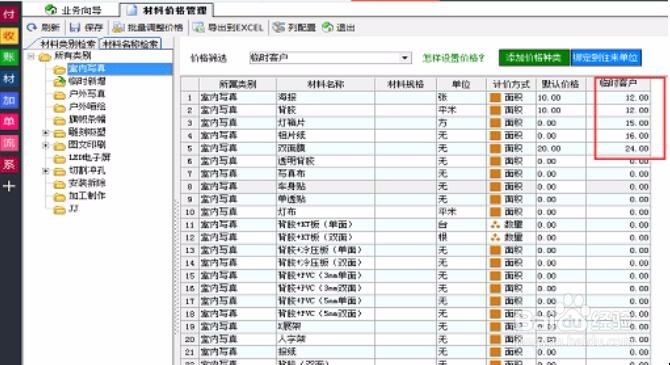This screenshot has width=670, height=365.
Task: Open the 系 system sidebar tile
Action: [9, 164]
